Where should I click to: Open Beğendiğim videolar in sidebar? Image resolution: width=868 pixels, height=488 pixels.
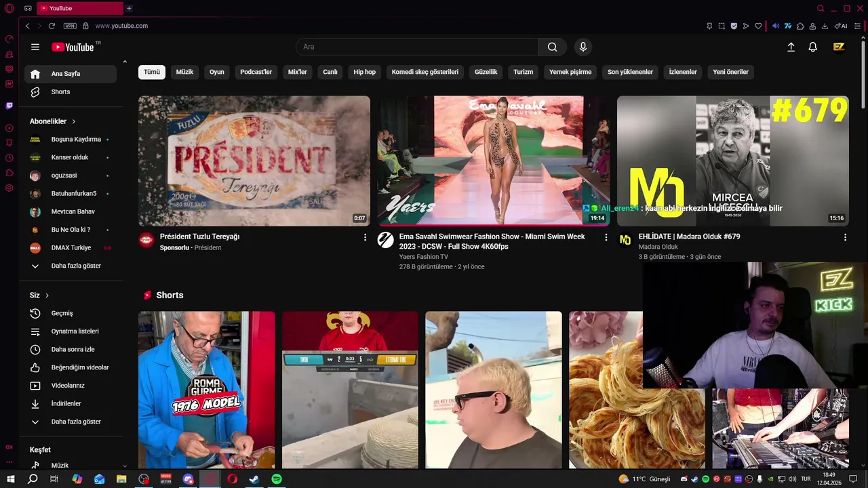71,367
